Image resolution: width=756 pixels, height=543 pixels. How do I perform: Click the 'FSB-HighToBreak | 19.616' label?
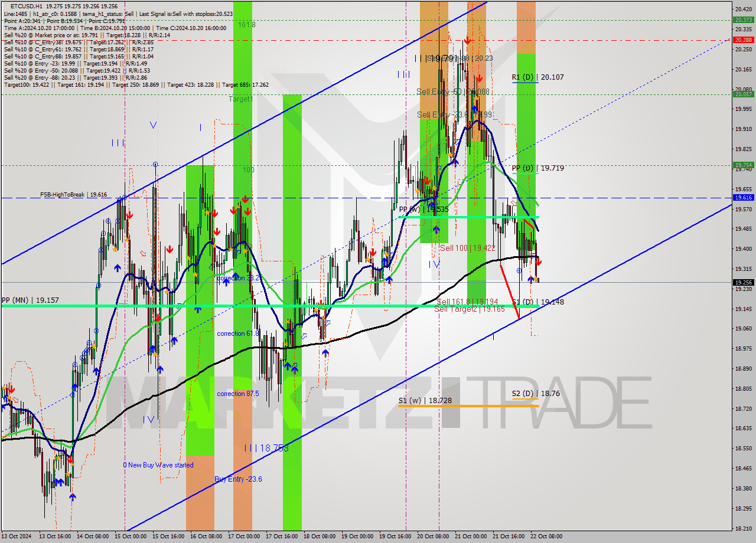[74, 194]
